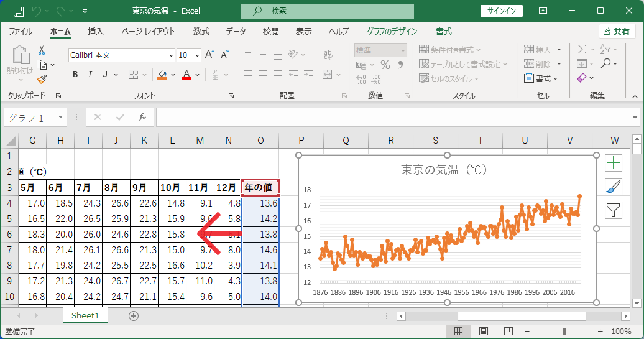The width and height of the screenshot is (644, 339).
Task: Click the Increase Indent icon
Action: [308, 75]
